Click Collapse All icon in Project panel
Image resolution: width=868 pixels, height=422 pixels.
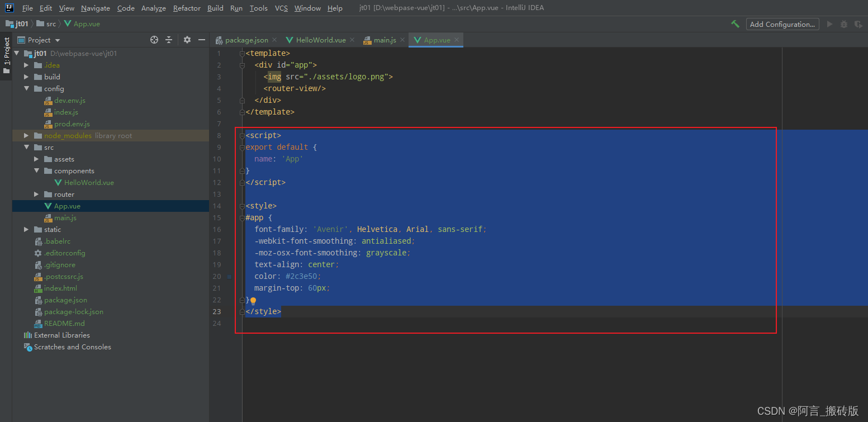(169, 40)
